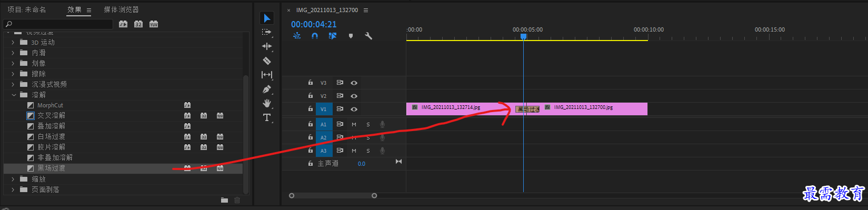Select the V3 track label
Viewport: 868px width, 210px height.
tap(323, 83)
